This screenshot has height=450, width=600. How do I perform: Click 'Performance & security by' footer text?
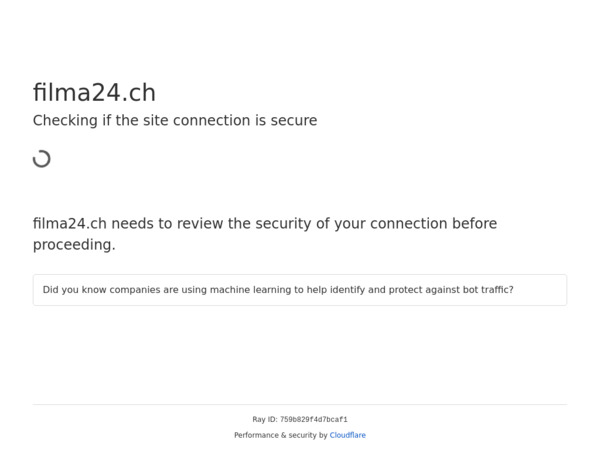[x=281, y=435]
